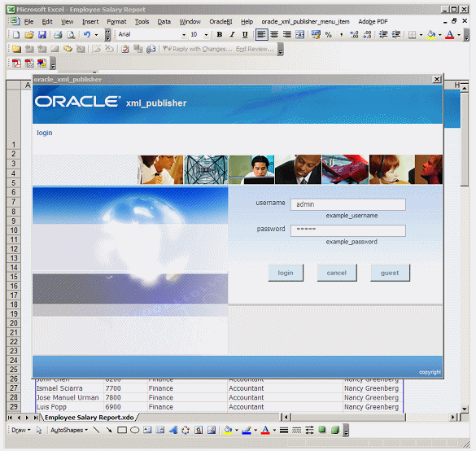Open the Undo history dropdown arrow
This screenshot has height=451, width=476.
pos(96,35)
